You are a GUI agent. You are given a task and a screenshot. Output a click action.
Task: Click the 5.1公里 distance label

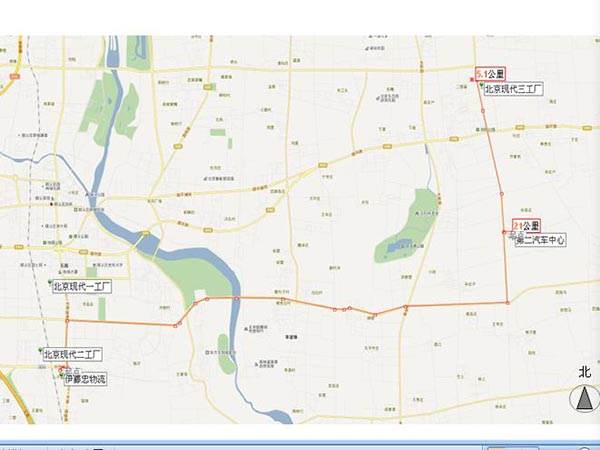491,74
